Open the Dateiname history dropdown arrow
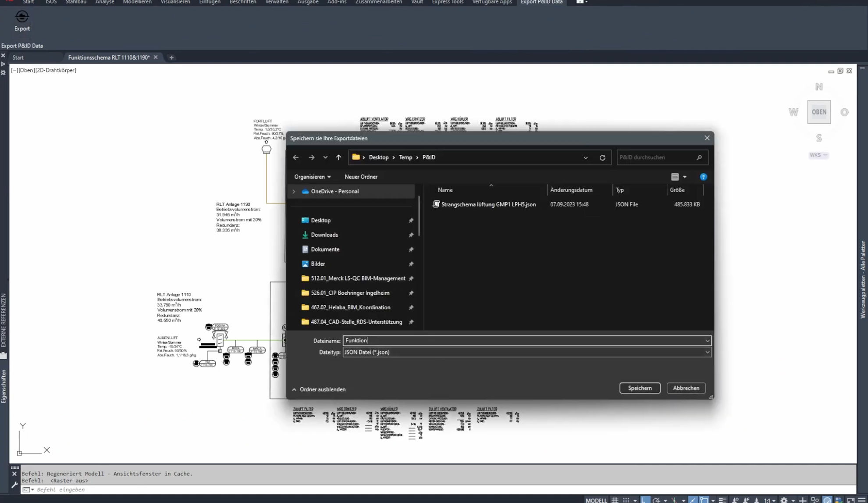This screenshot has height=503, width=868. tap(707, 341)
